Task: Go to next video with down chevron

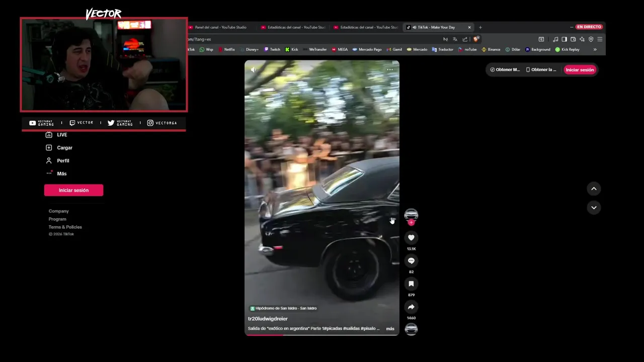Action: coord(594,207)
